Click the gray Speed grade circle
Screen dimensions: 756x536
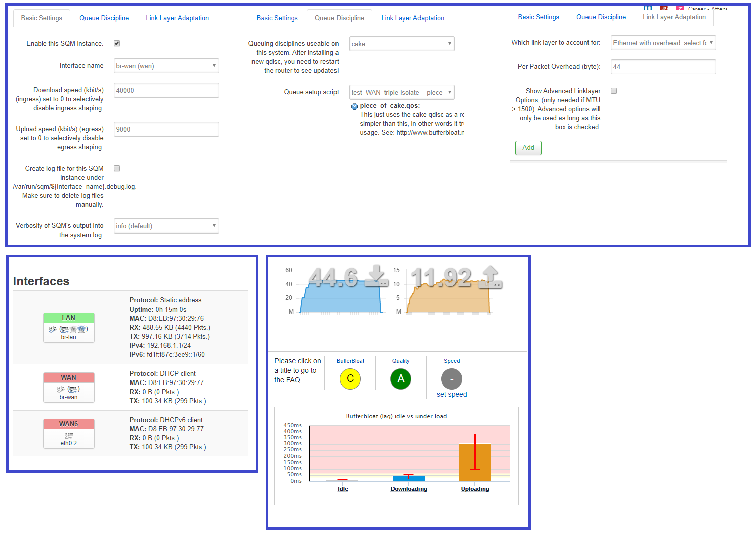coord(451,379)
